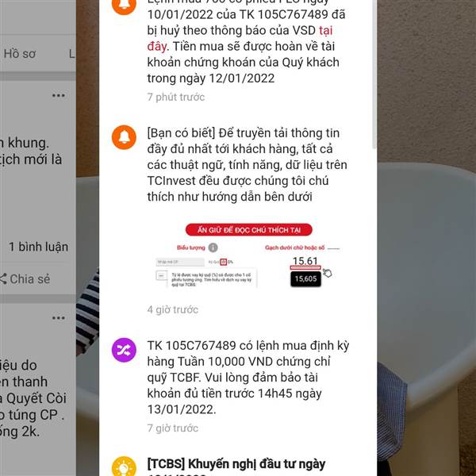This screenshot has width=476, height=476.
Task: Open the "1 bình luận" comments link
Action: pyautogui.click(x=38, y=247)
